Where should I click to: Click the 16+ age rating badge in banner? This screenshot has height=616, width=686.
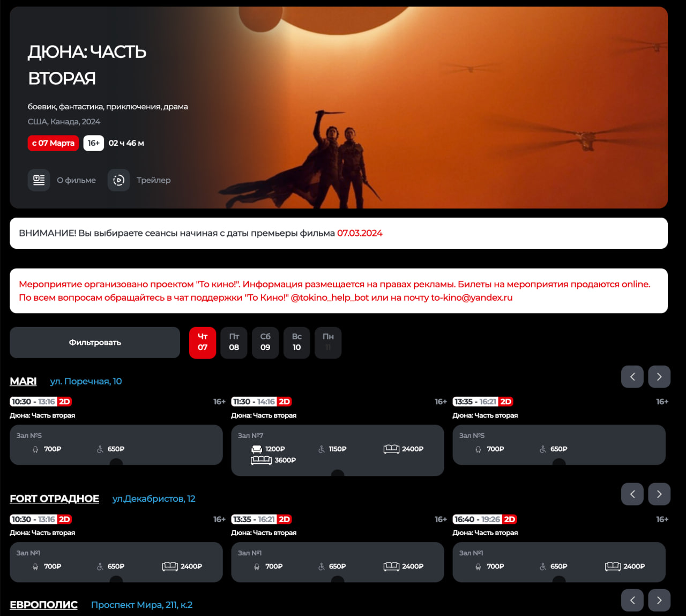[93, 143]
